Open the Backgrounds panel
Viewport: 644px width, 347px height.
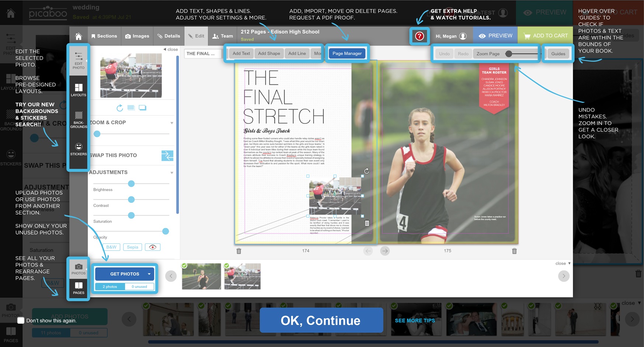click(79, 119)
